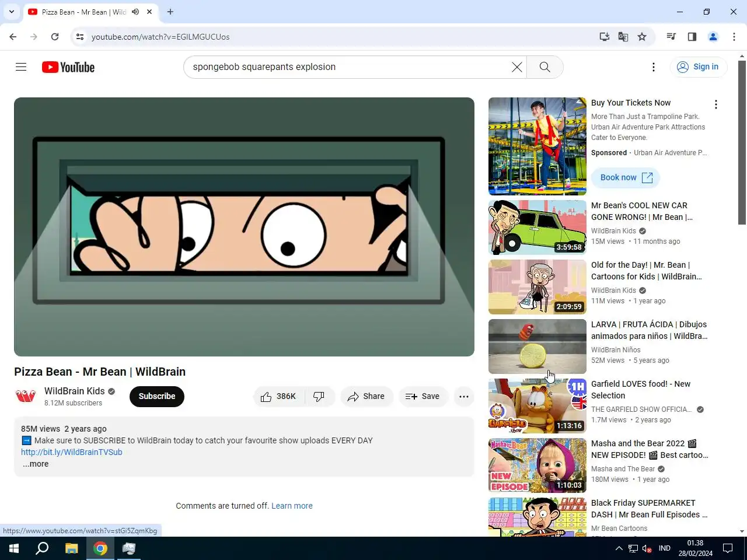Open the Urban Air trampoline park ad thumbnail
Image resolution: width=747 pixels, height=560 pixels.
coord(537,146)
